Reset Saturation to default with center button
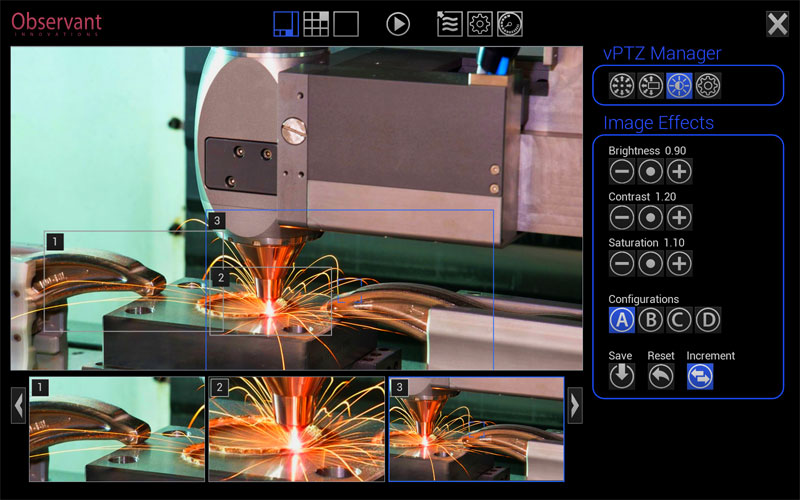Viewport: 800px width, 500px height. tap(651, 263)
